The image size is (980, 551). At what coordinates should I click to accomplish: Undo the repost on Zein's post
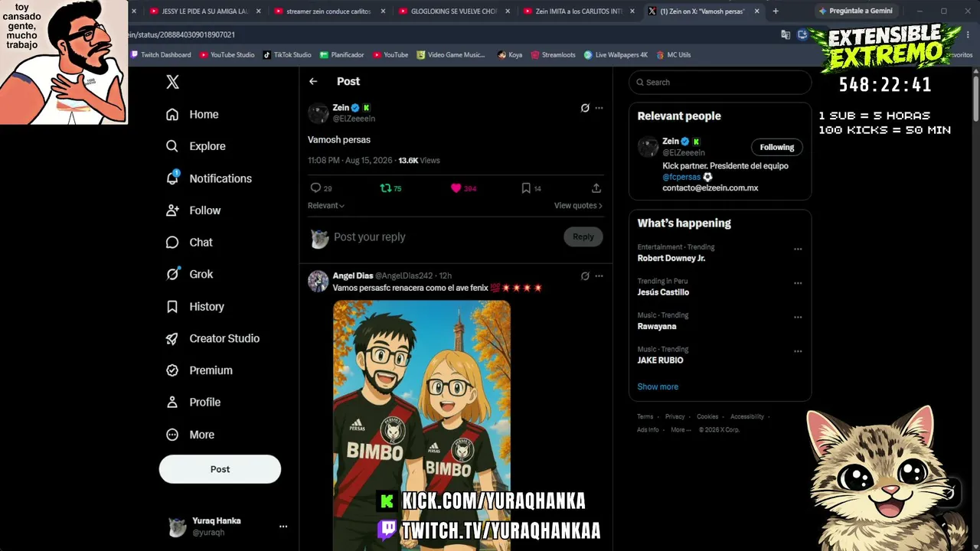386,188
